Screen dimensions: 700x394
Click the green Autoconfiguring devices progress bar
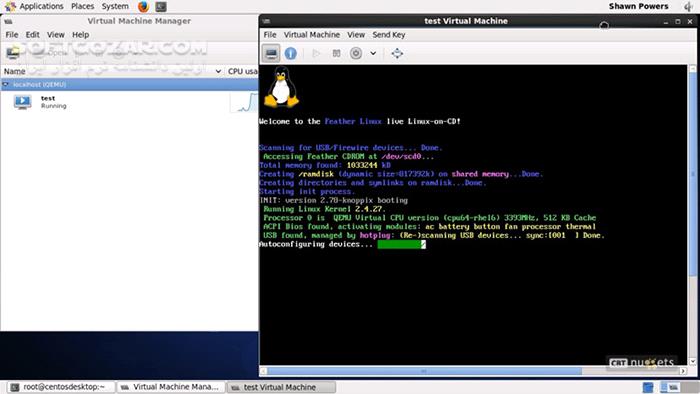click(401, 244)
